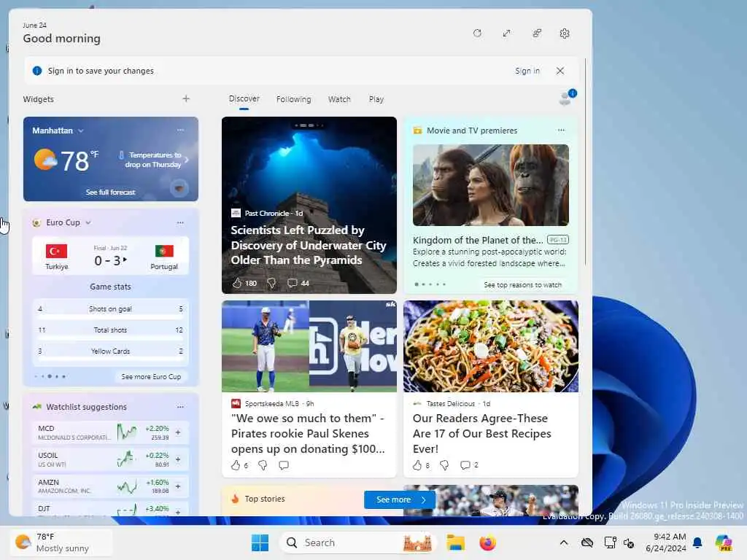Add MCD to watchlist
747x560 pixels.
click(178, 432)
